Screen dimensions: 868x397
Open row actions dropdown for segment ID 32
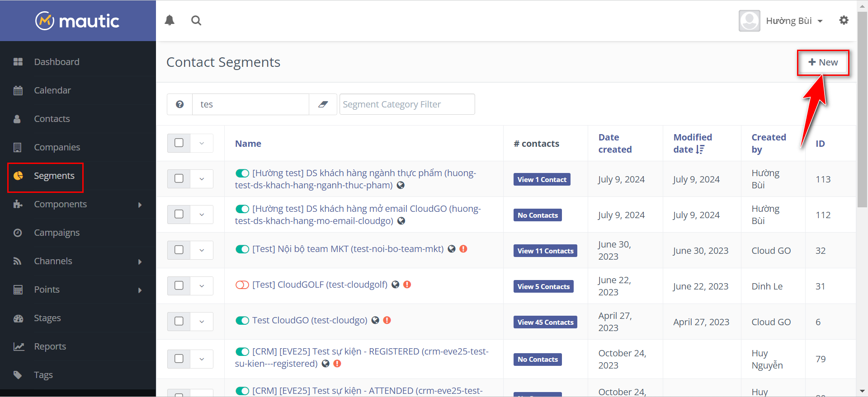click(x=202, y=250)
